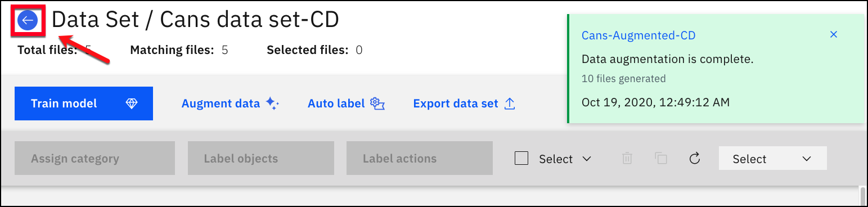Click the Label objects button
Viewport: 868px width, 207px height.
tap(261, 158)
